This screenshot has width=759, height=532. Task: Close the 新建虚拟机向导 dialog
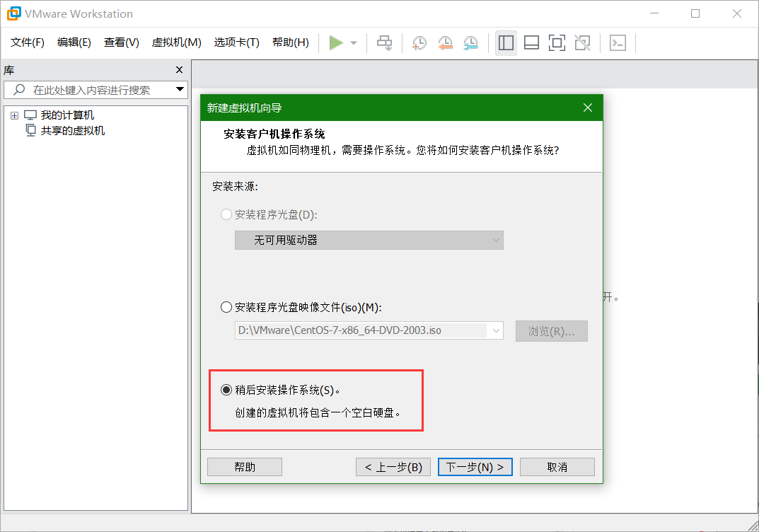pos(588,108)
